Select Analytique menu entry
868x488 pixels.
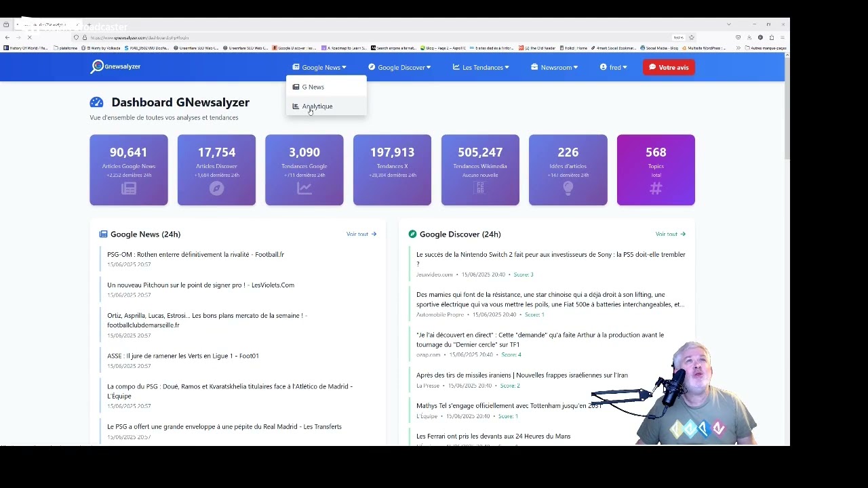point(326,106)
